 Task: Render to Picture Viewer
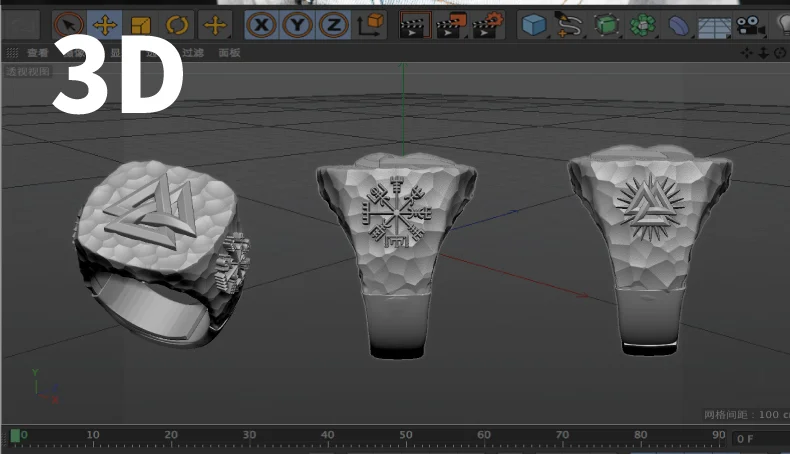pyautogui.click(x=451, y=25)
